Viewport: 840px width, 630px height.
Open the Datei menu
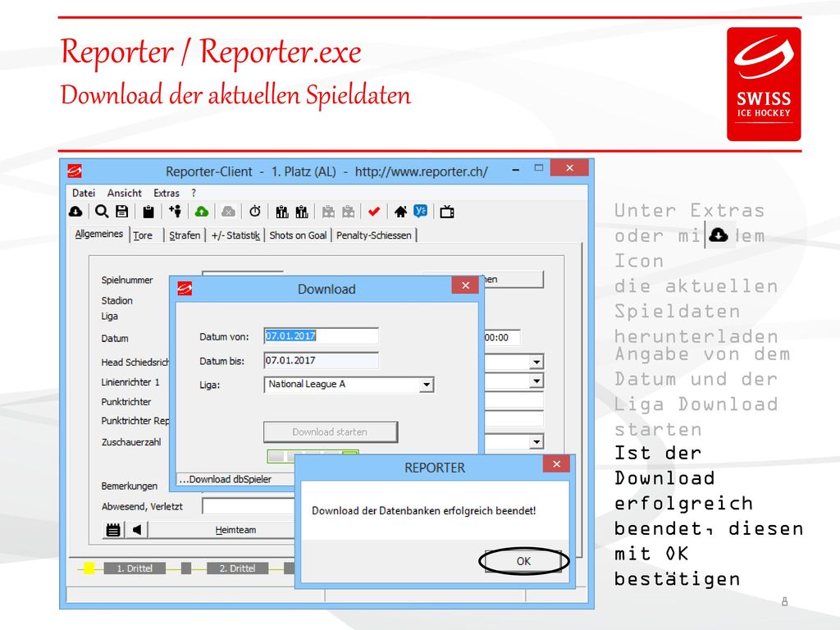[84, 193]
